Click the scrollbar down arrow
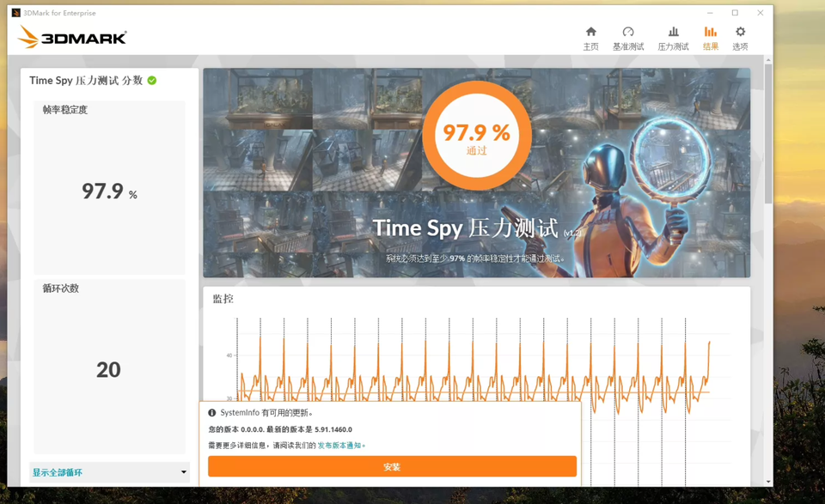 coord(768,482)
